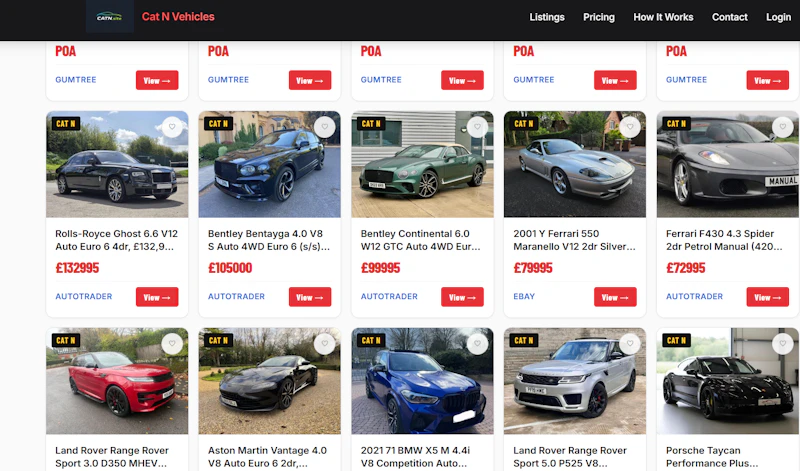
Task: Open silver Range Rover Sport P525 photo
Action: [x=575, y=381]
